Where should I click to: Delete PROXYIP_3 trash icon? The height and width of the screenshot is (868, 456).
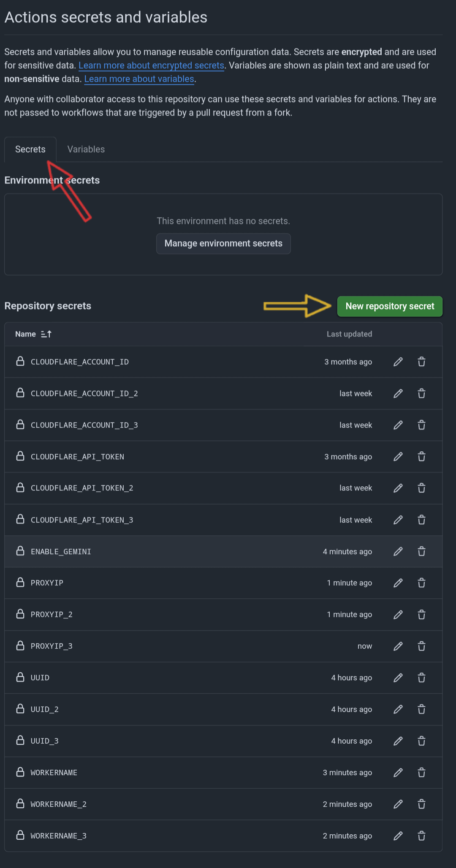pyautogui.click(x=421, y=646)
